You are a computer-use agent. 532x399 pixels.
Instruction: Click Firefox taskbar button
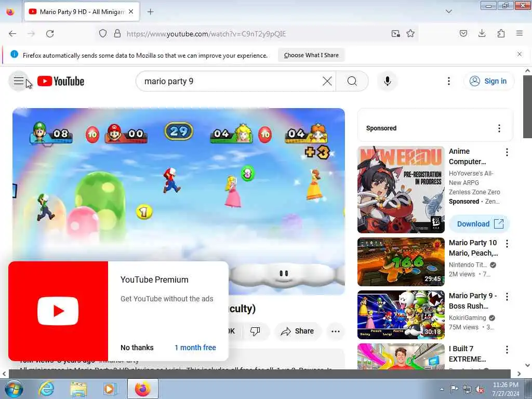pos(142,389)
